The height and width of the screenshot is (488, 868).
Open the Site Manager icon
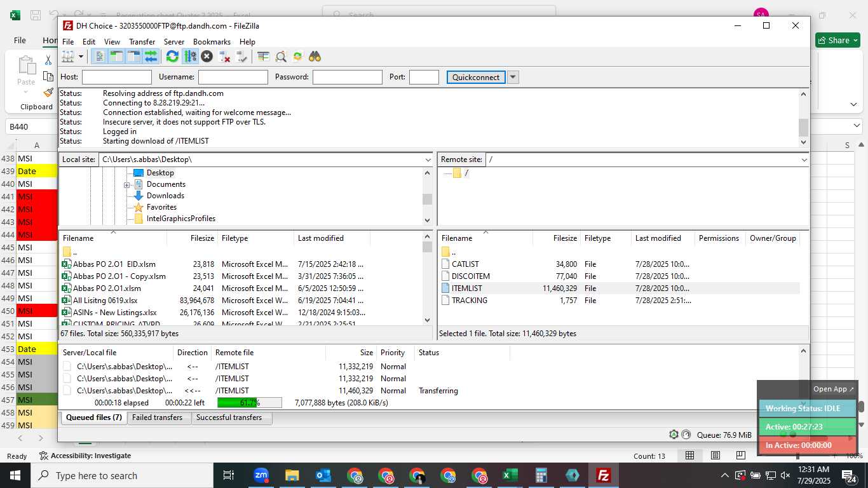68,57
